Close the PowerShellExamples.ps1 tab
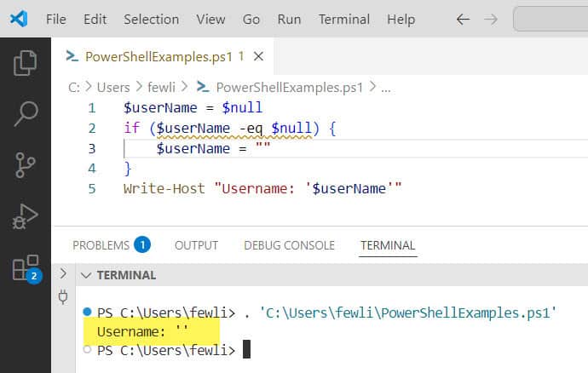The height and width of the screenshot is (373, 588). (x=258, y=56)
